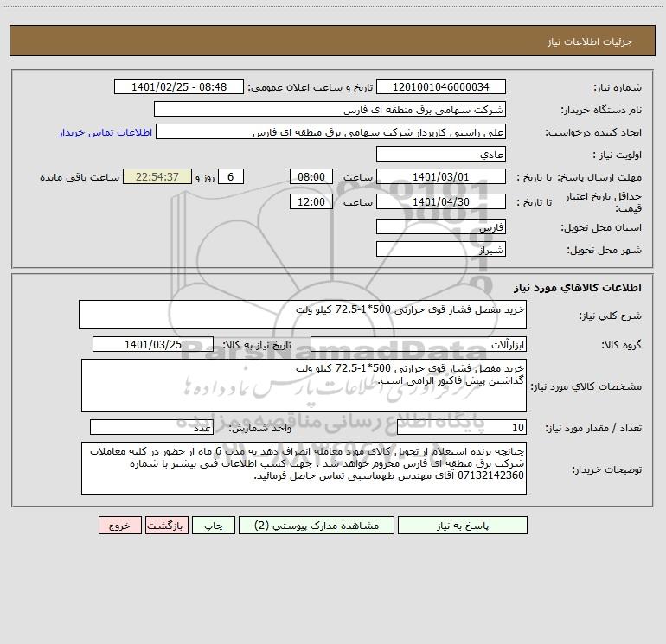
Task: Click the label ایجاد کننده درخواست
Action: pos(593,132)
